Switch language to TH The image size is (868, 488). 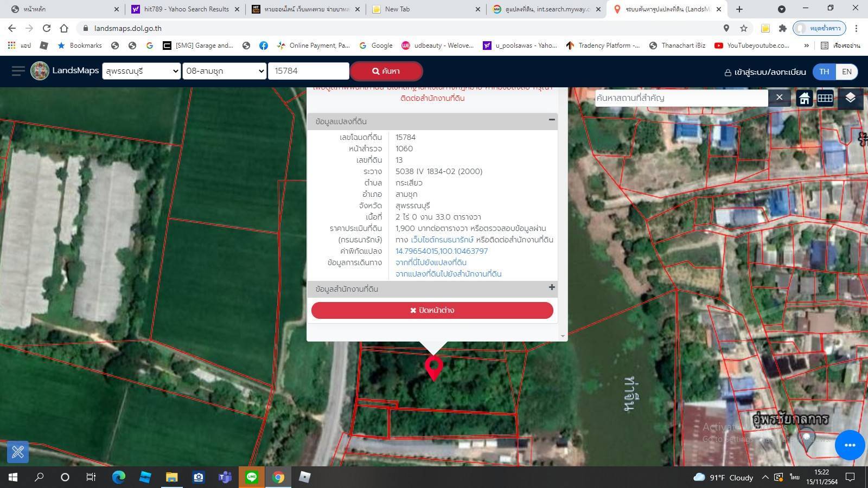824,72
